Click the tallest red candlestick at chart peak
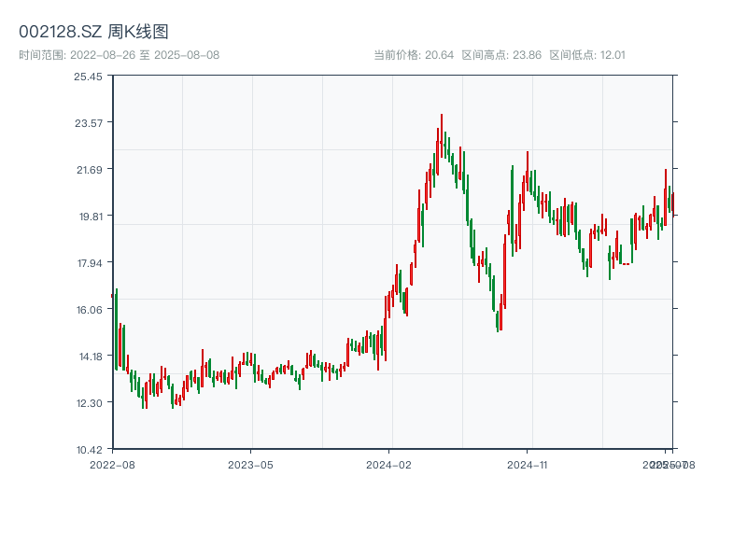The height and width of the screenshot is (560, 747). pos(442,135)
